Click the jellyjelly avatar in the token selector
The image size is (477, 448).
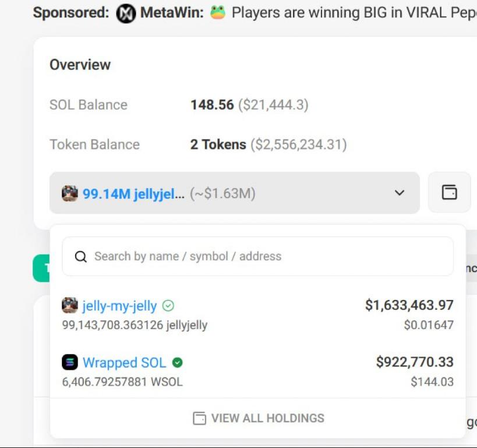tap(70, 193)
